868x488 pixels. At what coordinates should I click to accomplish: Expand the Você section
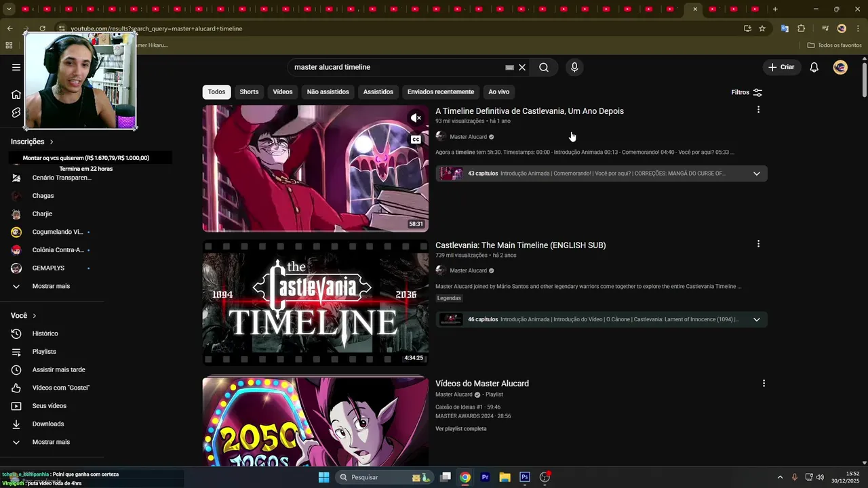tap(24, 316)
